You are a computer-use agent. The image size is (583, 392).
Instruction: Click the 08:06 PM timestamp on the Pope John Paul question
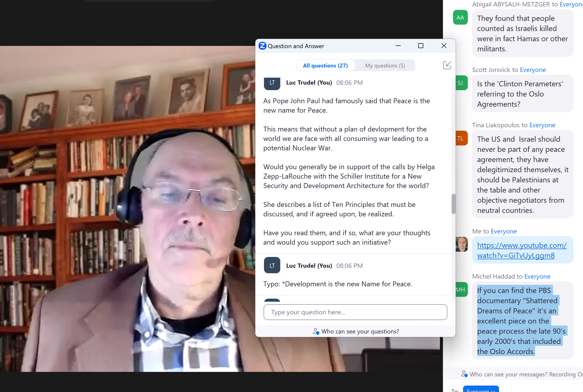coord(349,83)
